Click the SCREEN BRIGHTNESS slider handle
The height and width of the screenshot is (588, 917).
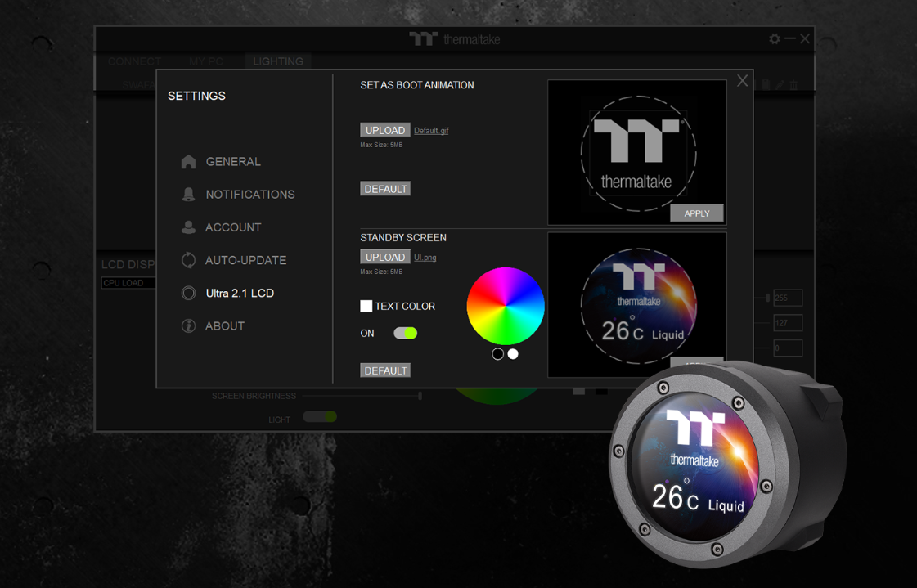420,396
